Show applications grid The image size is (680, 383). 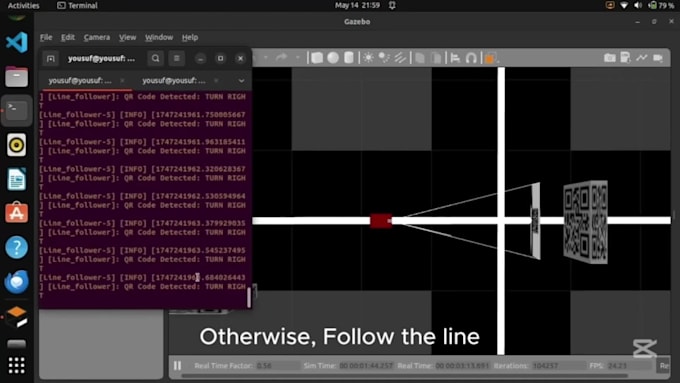coord(16,366)
